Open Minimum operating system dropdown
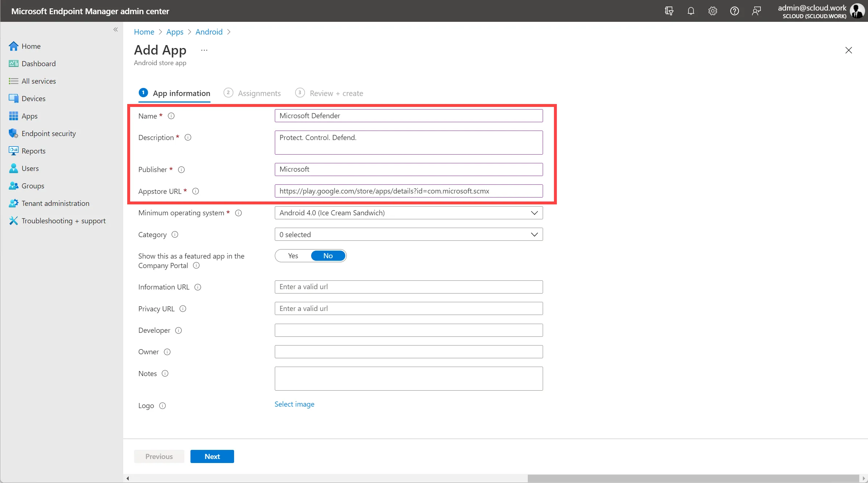 [x=409, y=213]
